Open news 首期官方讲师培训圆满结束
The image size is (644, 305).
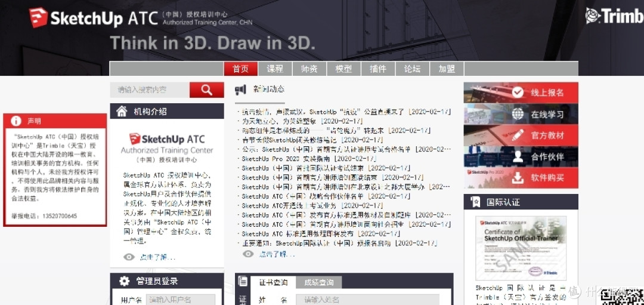tap(332, 178)
